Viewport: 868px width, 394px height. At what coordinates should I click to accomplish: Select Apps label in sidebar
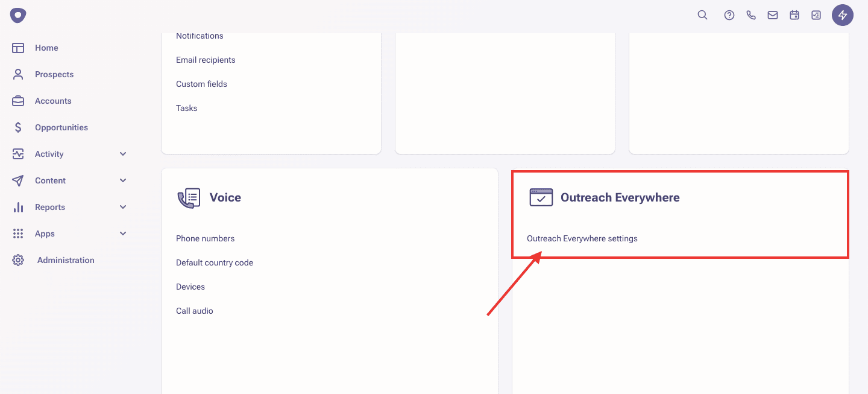click(45, 234)
